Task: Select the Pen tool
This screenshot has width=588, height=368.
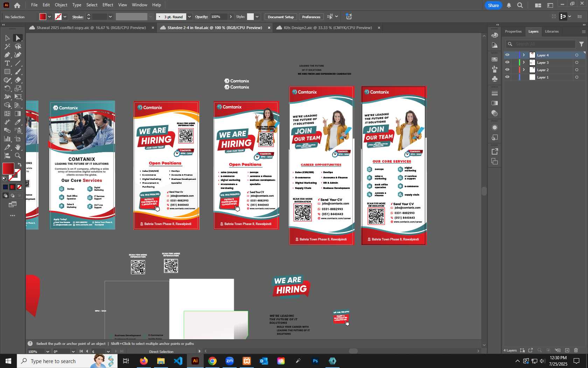Action: 7,55
